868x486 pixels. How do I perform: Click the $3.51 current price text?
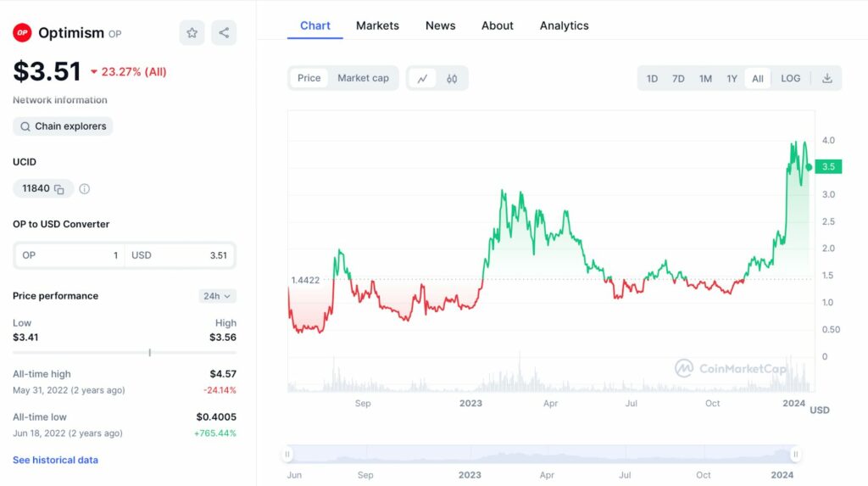[x=47, y=71]
